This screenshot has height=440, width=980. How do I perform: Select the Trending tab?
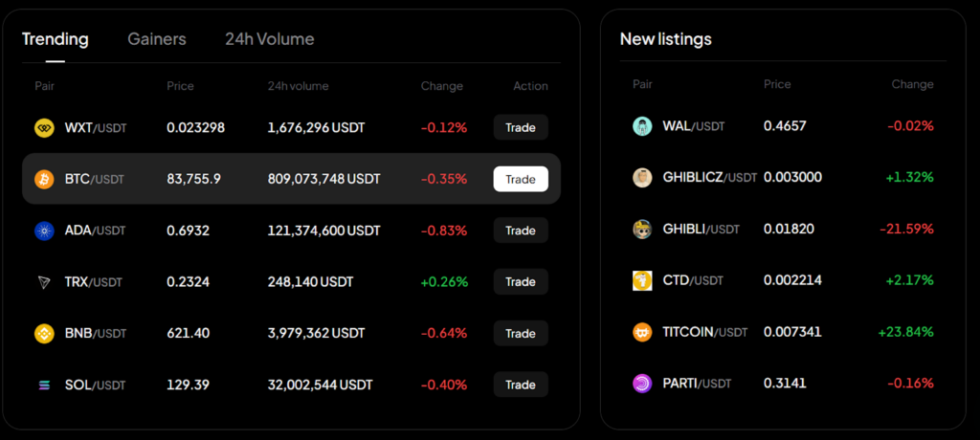point(56,39)
